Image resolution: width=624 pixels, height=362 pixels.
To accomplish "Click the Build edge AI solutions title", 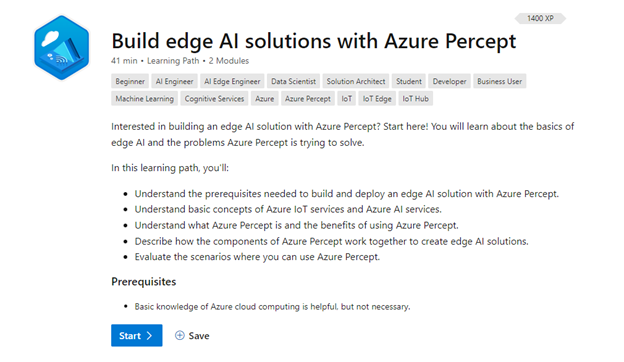I will (x=314, y=41).
